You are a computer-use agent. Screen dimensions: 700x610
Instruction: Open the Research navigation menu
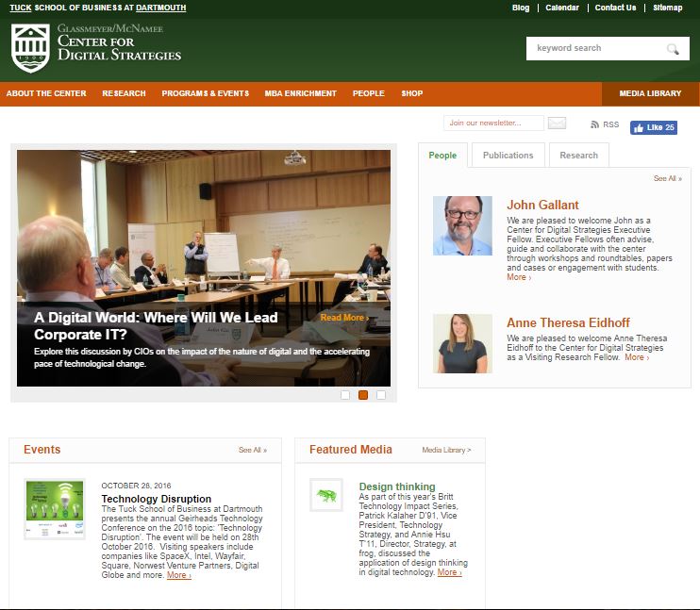124,93
